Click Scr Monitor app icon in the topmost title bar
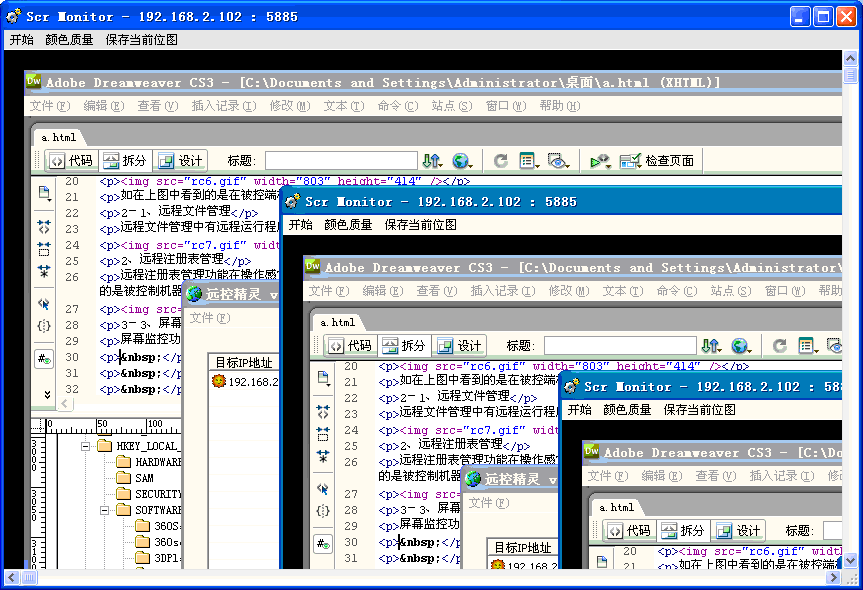 coord(13,16)
